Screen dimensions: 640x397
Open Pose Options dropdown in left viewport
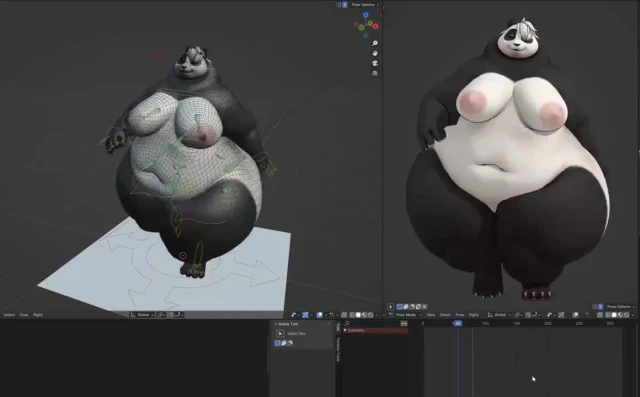[365, 4]
